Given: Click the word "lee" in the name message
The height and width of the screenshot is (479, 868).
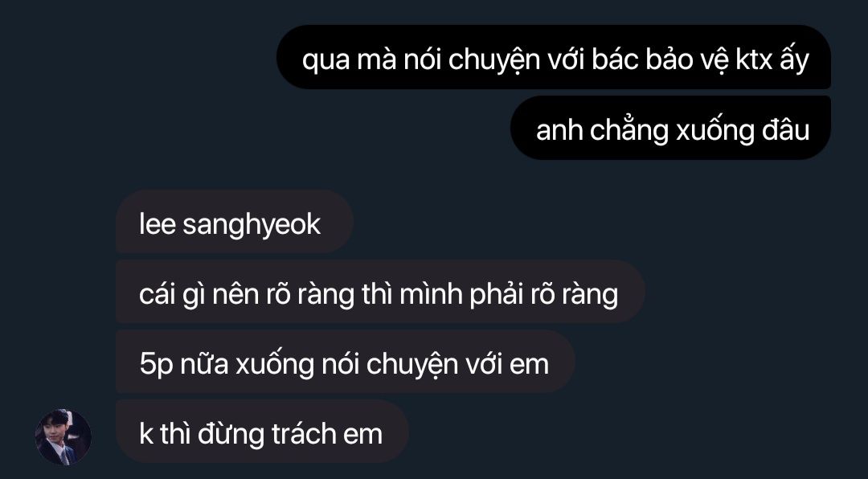Looking at the screenshot, I should pos(158,223).
